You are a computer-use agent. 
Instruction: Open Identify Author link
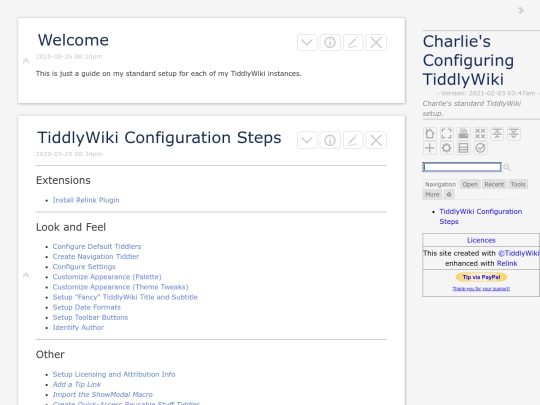78,328
